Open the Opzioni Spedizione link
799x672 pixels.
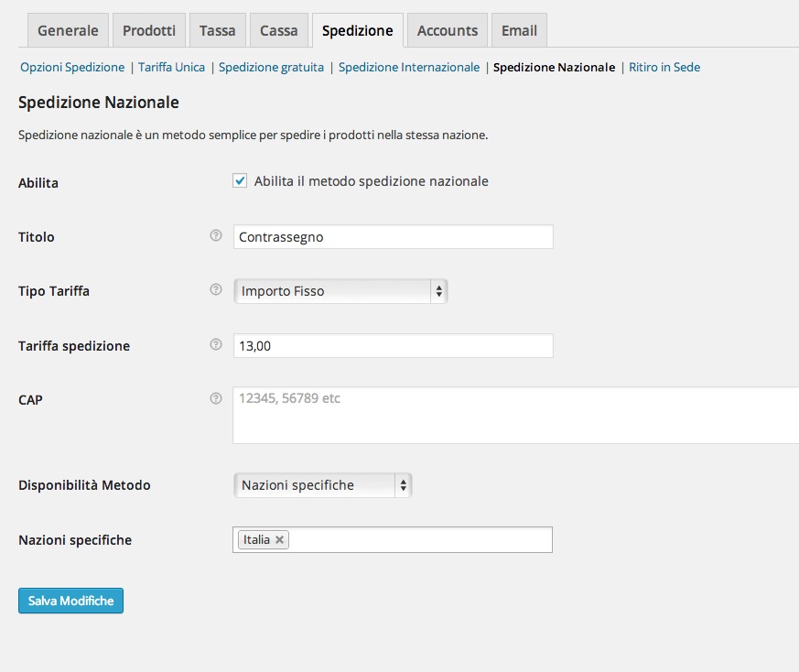[x=72, y=67]
